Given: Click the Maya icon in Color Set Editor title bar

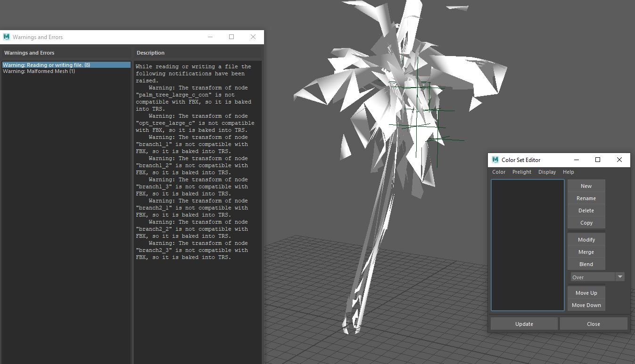Looking at the screenshot, I should pos(495,160).
